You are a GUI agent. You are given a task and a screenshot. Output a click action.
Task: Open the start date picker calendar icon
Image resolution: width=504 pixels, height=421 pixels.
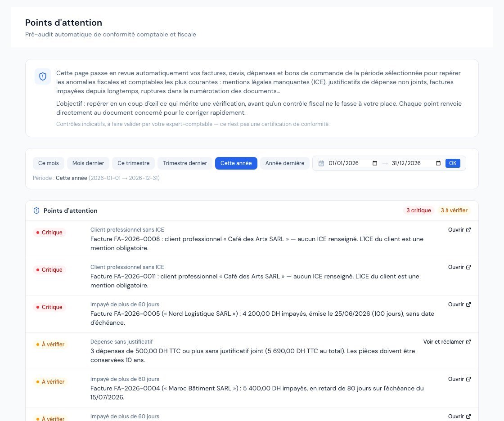click(x=375, y=163)
